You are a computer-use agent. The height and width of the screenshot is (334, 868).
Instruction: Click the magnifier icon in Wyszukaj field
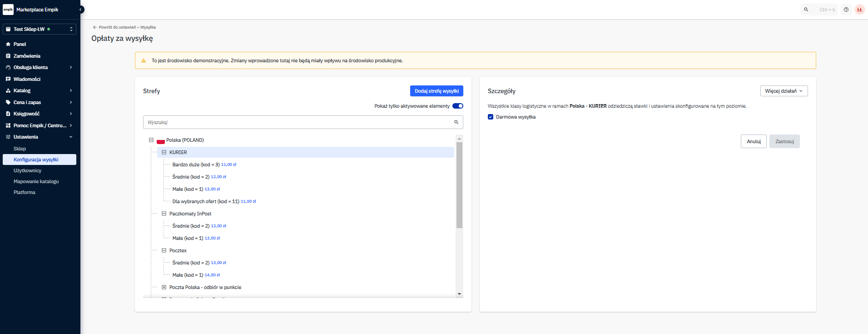[456, 122]
